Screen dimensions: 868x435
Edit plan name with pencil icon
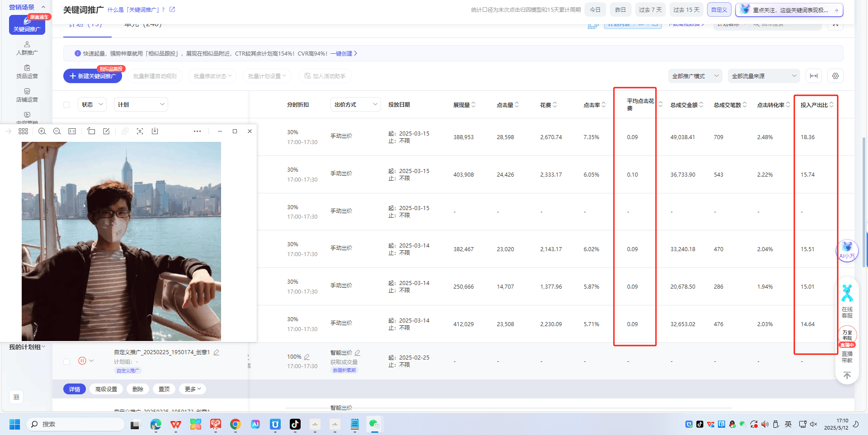point(217,352)
